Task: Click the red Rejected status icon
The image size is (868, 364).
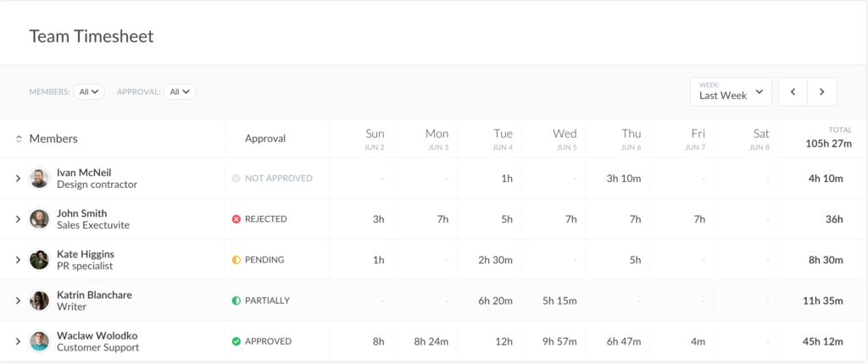Action: [236, 219]
